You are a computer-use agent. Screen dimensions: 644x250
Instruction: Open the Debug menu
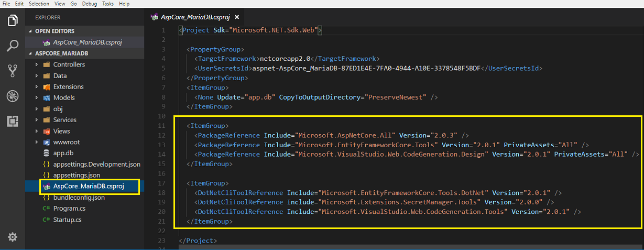pyautogui.click(x=90, y=3)
